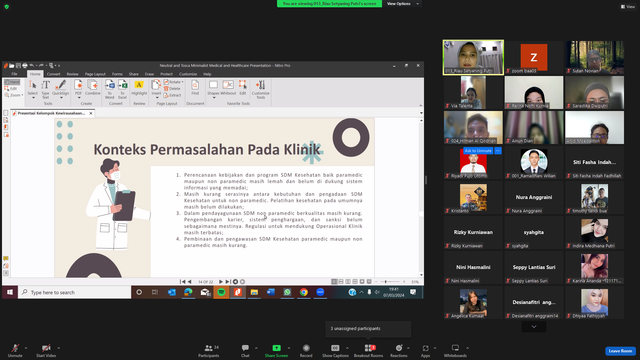Toggle Show Captions
640x360 pixels.
tap(335, 351)
